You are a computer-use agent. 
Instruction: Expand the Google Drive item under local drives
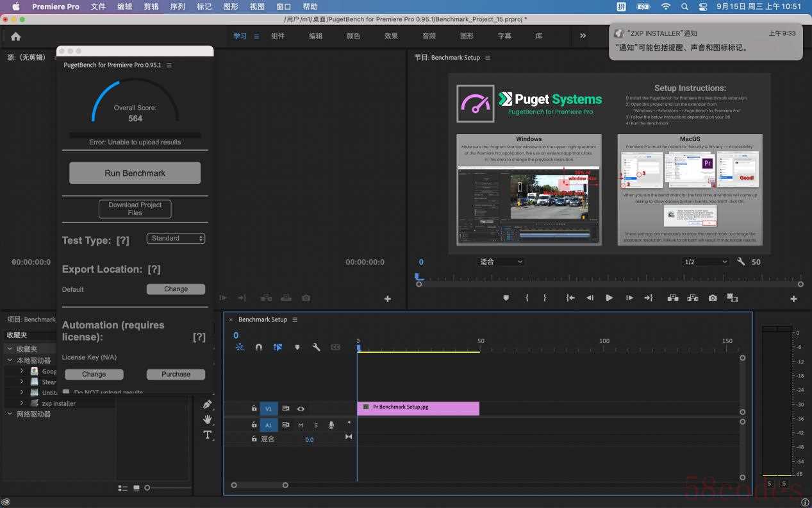pos(22,371)
